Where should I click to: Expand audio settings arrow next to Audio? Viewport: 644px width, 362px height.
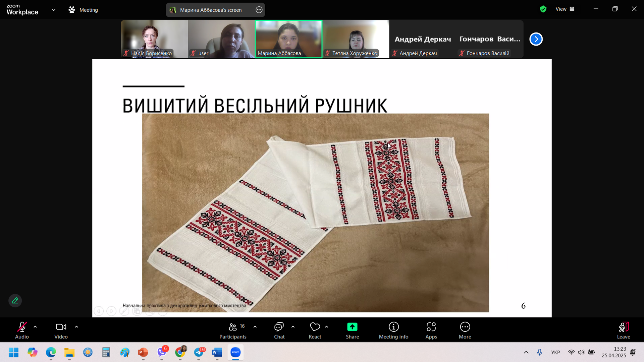coord(35,327)
